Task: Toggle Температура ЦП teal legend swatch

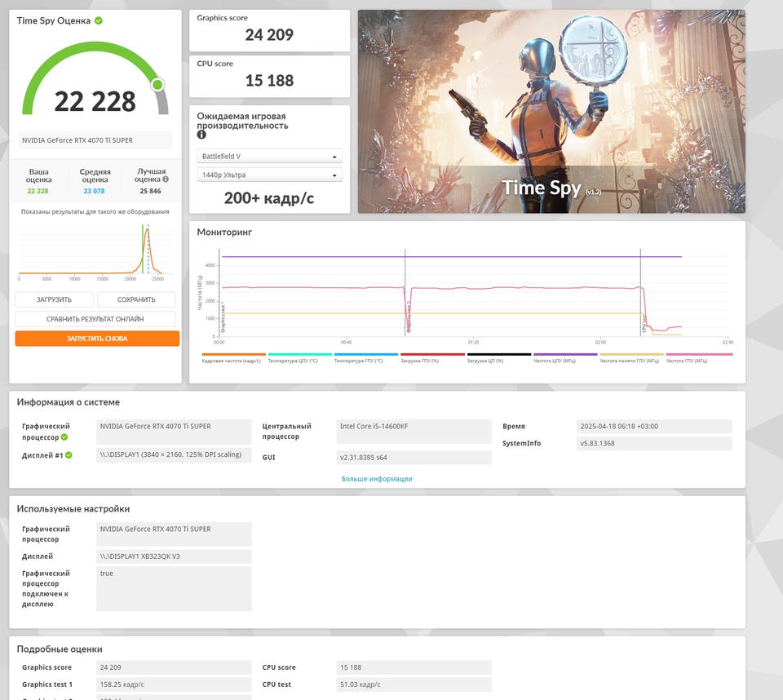Action: click(x=299, y=354)
